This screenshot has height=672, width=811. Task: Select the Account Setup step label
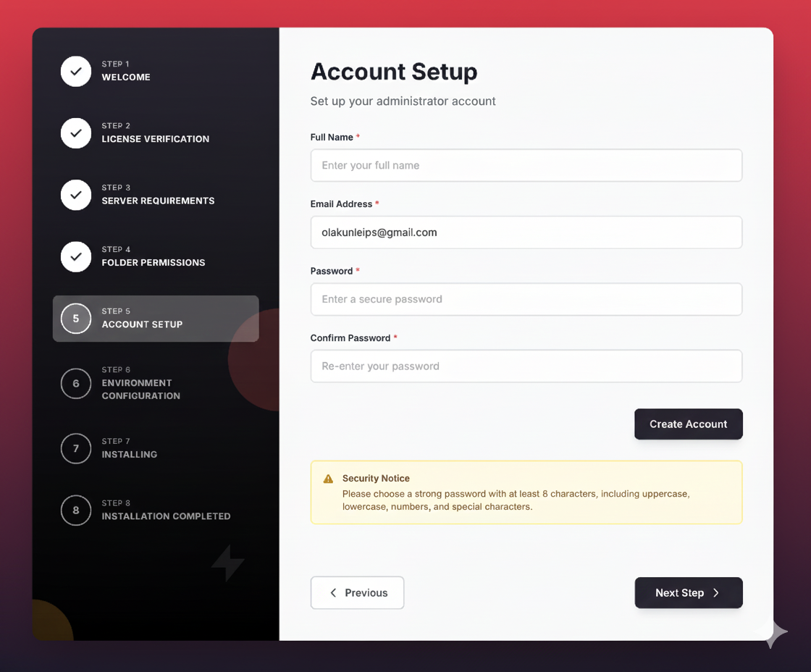point(142,324)
